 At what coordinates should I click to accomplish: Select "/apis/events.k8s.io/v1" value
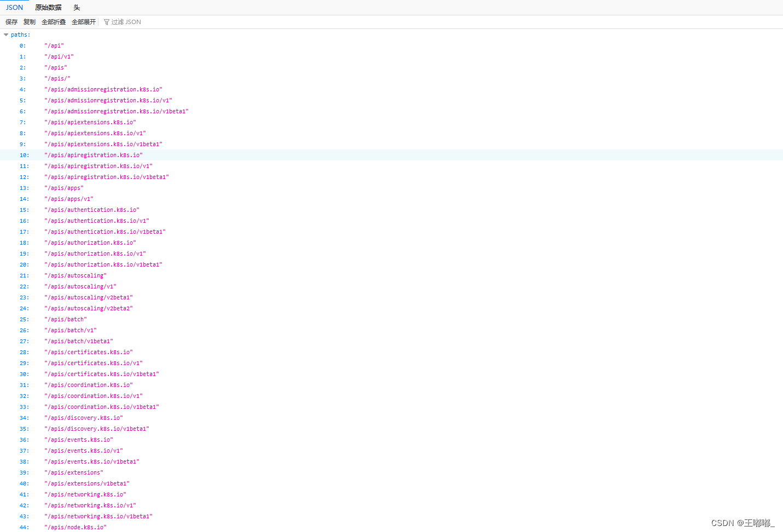click(84, 450)
